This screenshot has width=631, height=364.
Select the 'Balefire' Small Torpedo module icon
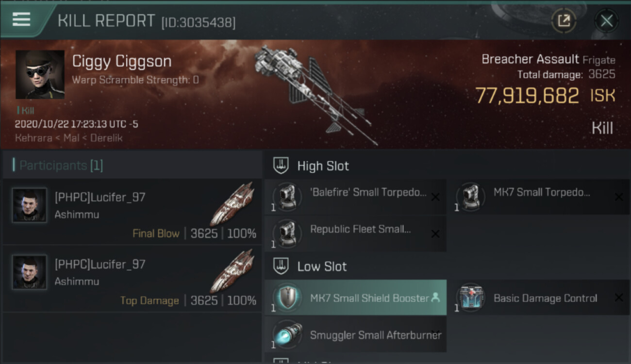point(287,196)
